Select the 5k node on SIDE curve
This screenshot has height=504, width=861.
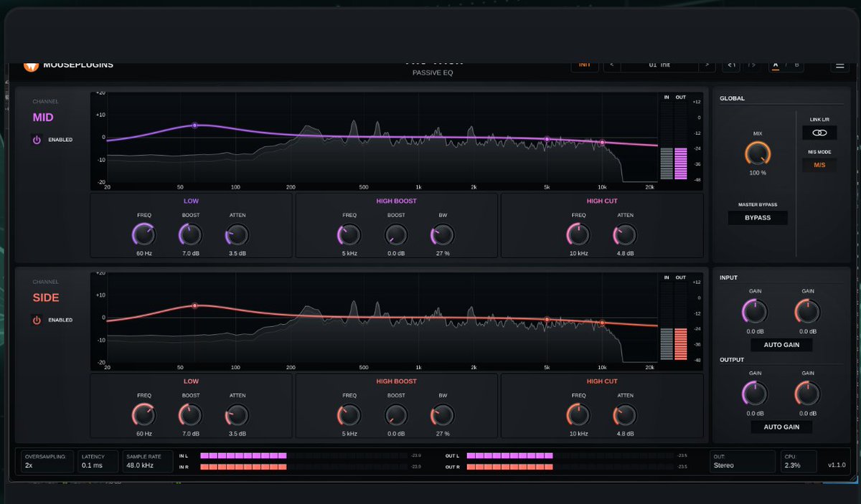[547, 320]
